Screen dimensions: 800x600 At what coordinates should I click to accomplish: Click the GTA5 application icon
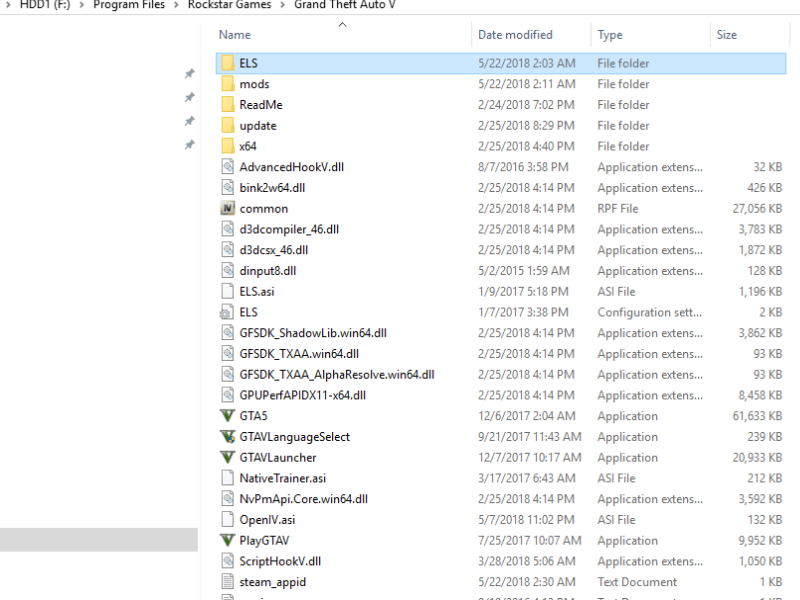[x=228, y=416]
